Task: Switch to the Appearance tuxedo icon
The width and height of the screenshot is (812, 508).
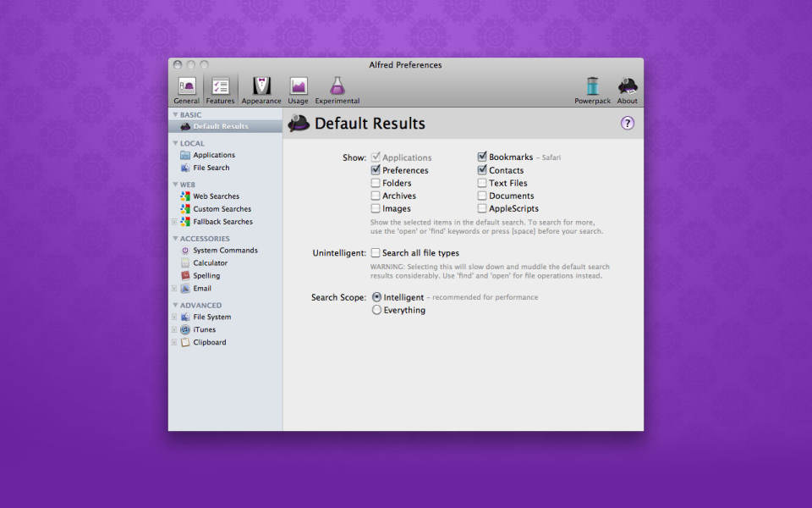Action: point(261,86)
